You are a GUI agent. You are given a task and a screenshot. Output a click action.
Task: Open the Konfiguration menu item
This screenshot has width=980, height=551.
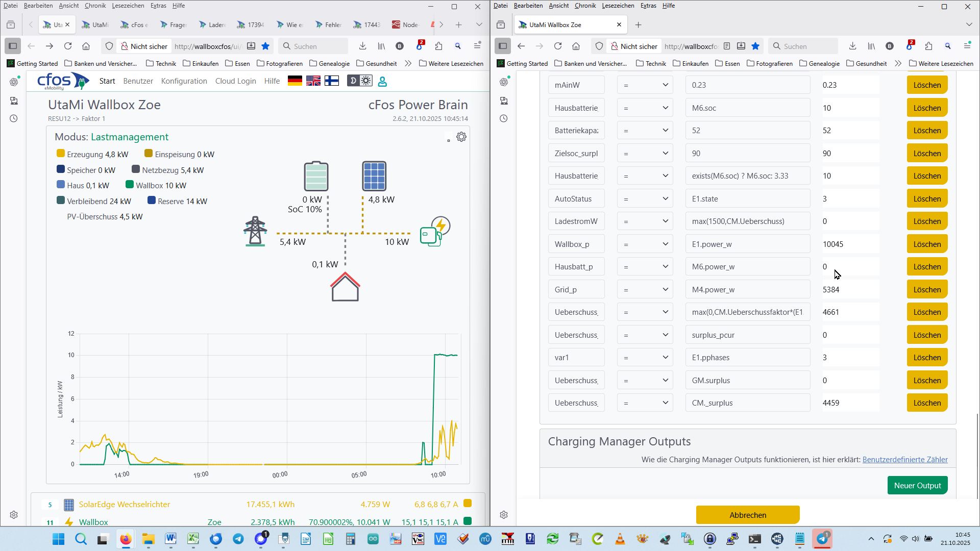coord(184,81)
